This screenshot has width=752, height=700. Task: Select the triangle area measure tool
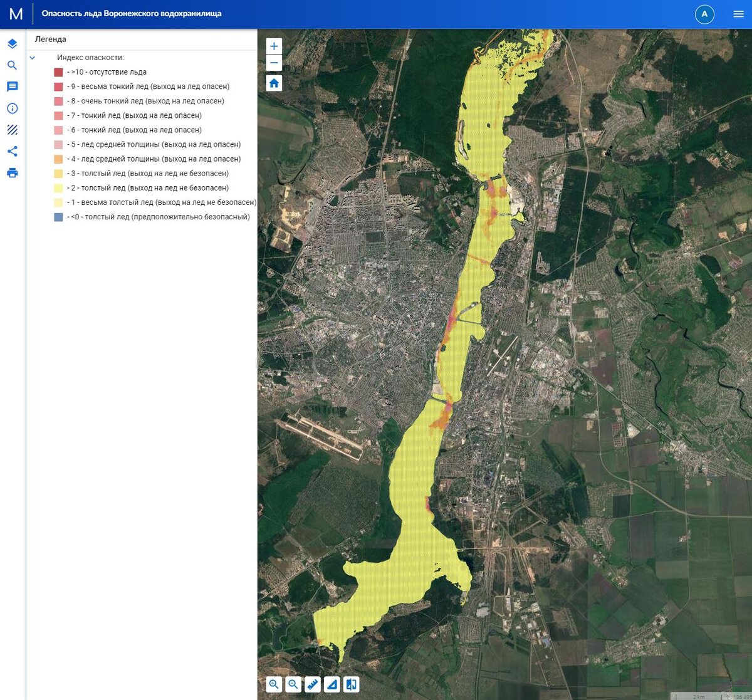332,684
